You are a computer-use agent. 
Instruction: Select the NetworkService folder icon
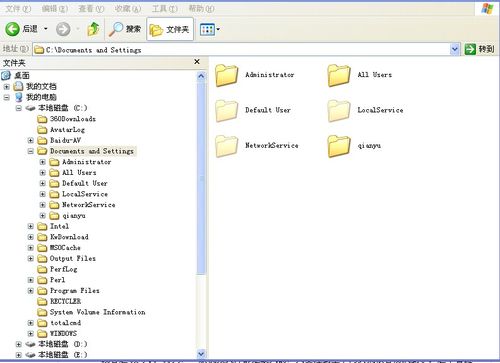[x=227, y=146]
